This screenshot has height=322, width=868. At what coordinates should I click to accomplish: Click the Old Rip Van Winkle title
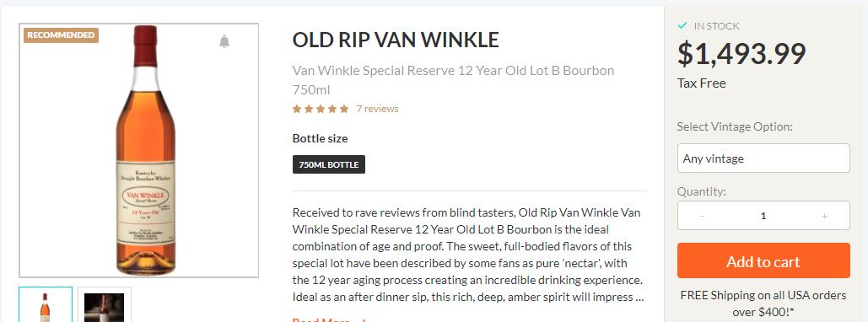pyautogui.click(x=396, y=40)
